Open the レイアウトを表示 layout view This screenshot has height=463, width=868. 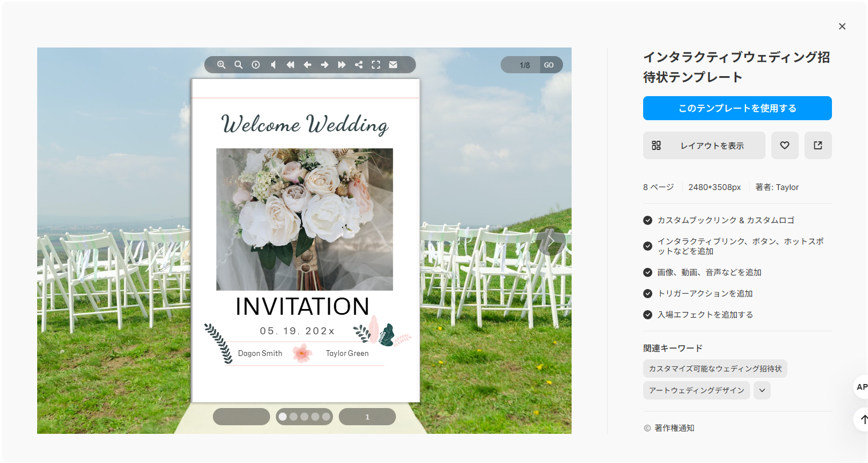tap(704, 145)
